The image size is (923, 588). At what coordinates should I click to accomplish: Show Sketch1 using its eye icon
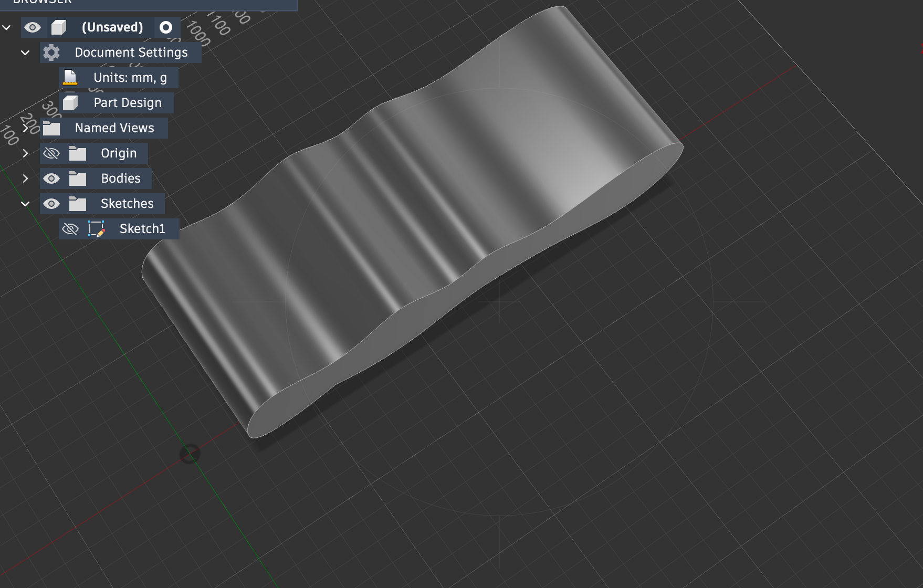[70, 229]
